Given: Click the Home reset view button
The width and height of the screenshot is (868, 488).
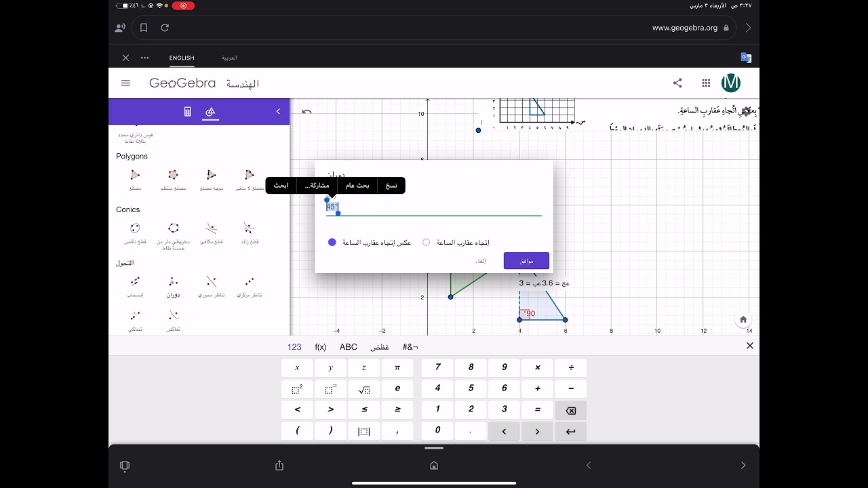Looking at the screenshot, I should 743,319.
